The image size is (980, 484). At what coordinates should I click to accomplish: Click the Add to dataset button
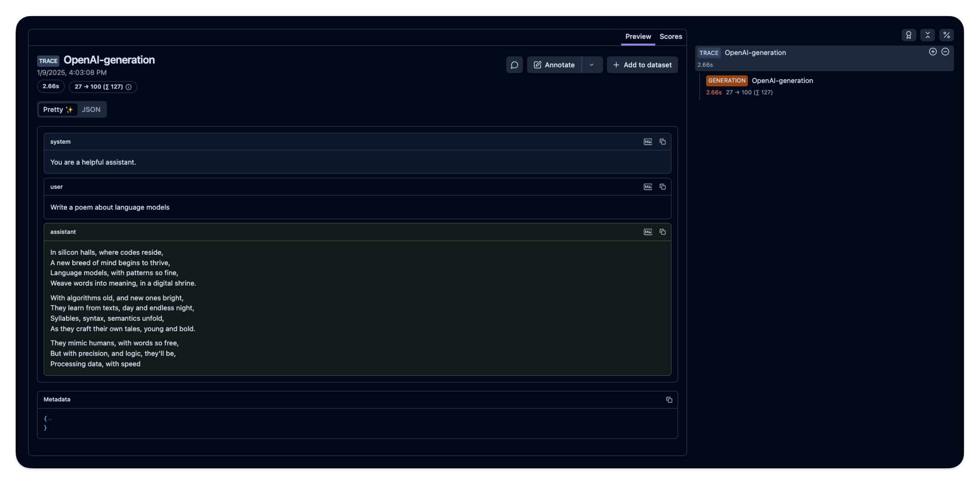pyautogui.click(x=642, y=65)
